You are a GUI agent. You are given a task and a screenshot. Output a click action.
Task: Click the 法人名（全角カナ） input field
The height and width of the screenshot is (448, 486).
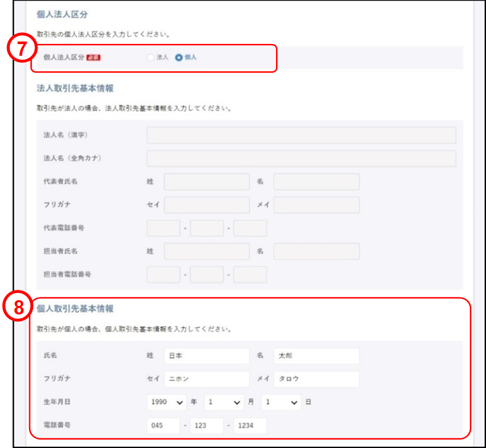click(301, 158)
